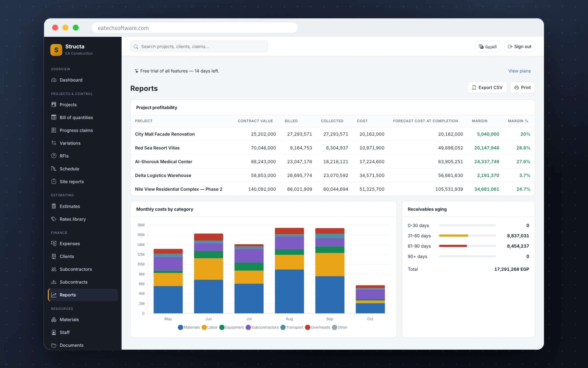Toggle the Overheads legend swatch
This screenshot has width=588, height=368.
307,328
